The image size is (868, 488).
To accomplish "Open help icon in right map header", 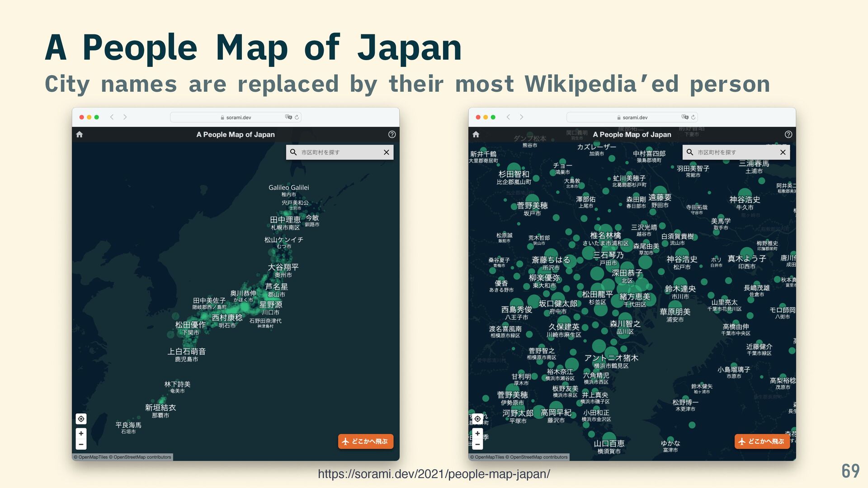I will coord(788,134).
